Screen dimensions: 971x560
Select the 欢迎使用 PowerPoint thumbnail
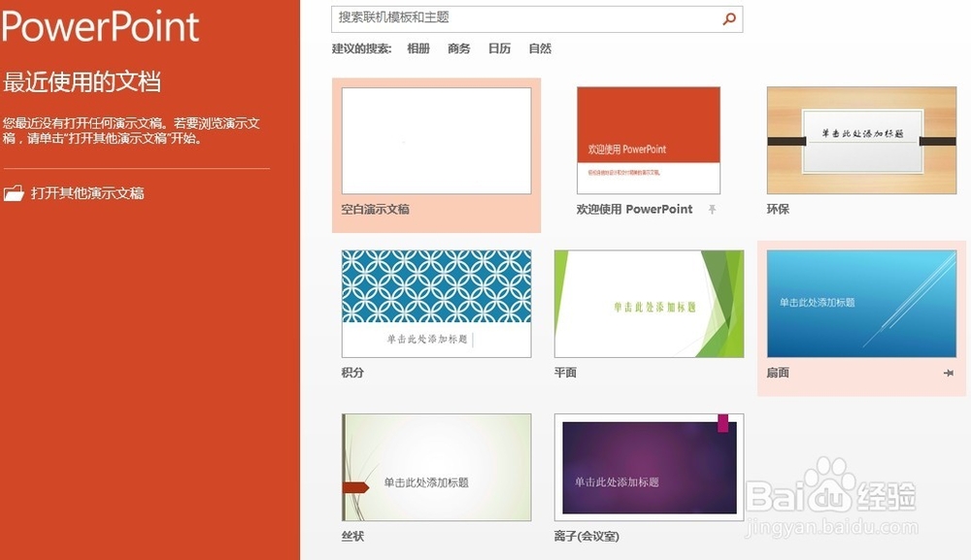coord(649,141)
